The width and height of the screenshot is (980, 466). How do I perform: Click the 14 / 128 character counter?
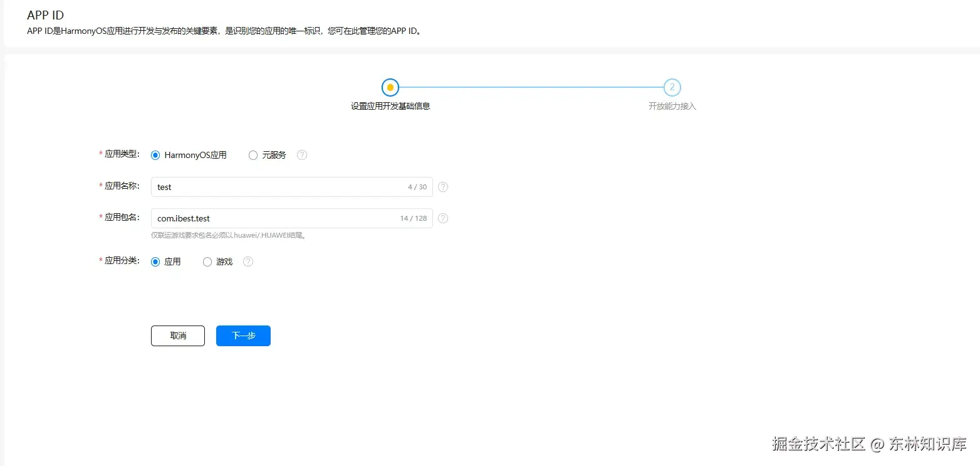point(414,218)
